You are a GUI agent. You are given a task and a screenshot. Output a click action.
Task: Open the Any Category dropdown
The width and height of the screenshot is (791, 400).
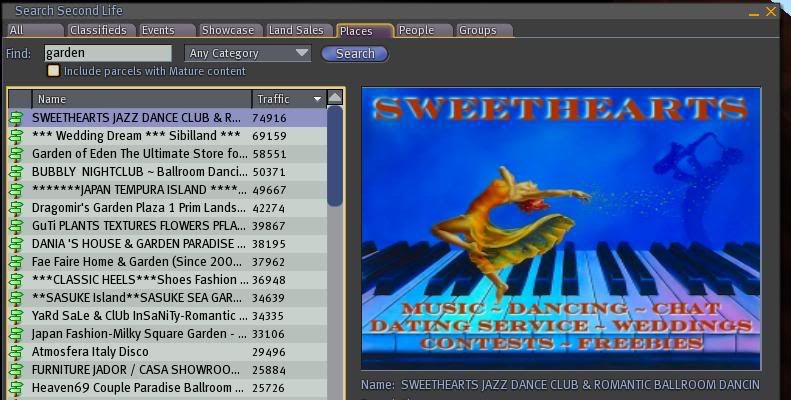[x=248, y=53]
